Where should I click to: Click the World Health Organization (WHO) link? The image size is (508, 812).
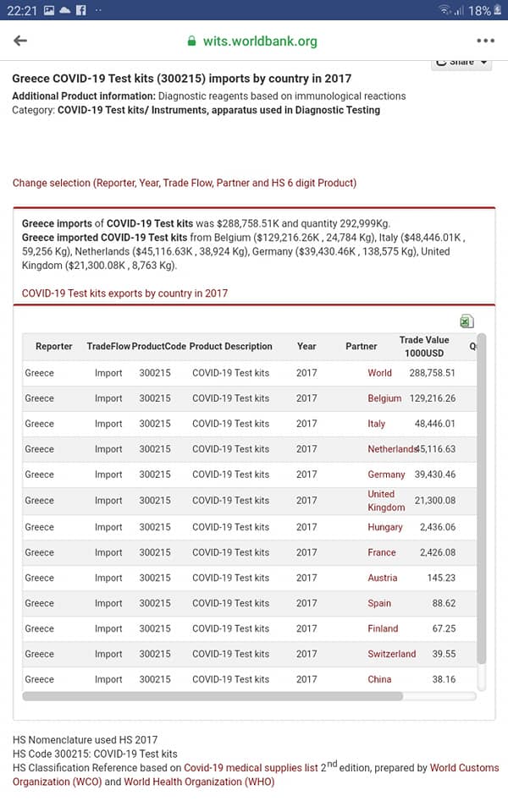click(199, 782)
